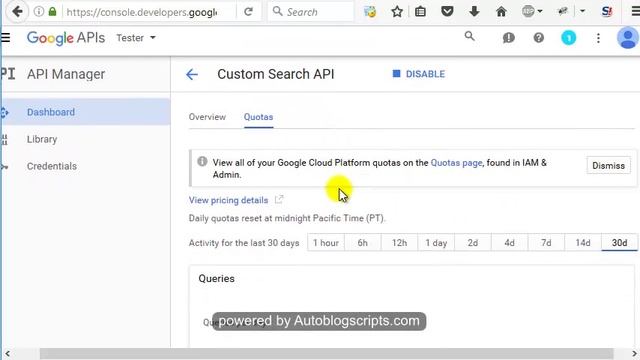Select the 6h activity range

(362, 243)
